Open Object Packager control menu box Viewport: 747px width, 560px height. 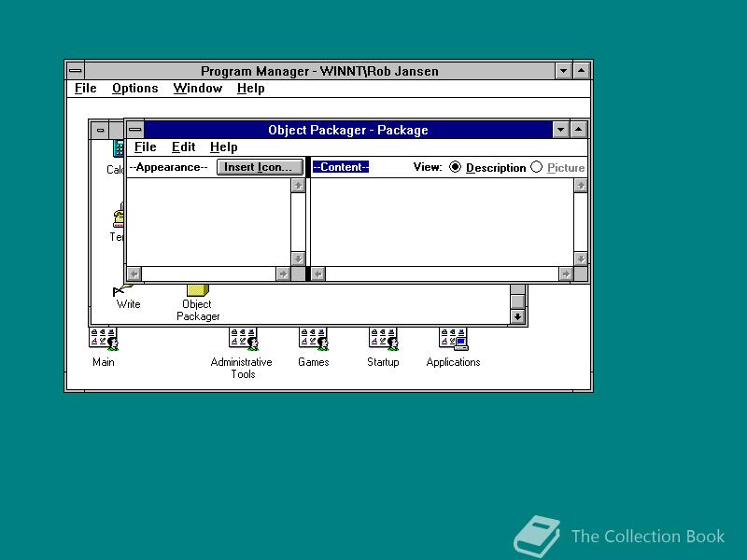134,130
